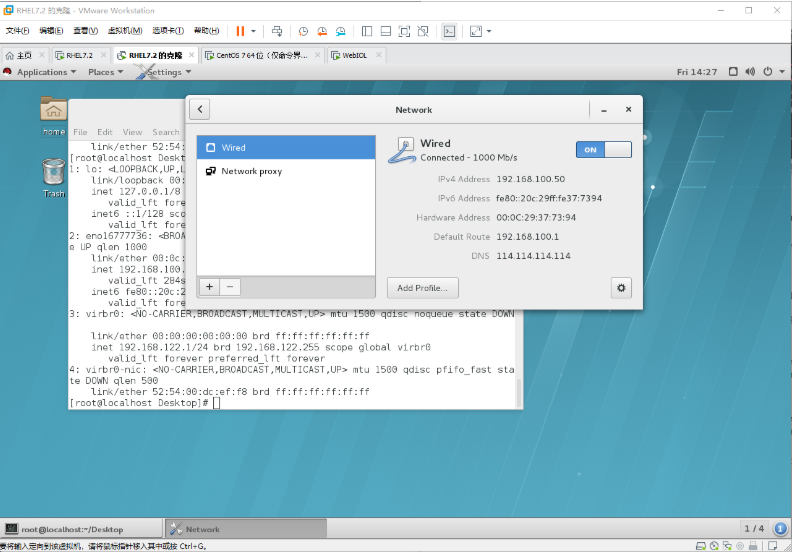Open the 帮助(H) menu
This screenshot has width=796, height=559.
tap(207, 31)
